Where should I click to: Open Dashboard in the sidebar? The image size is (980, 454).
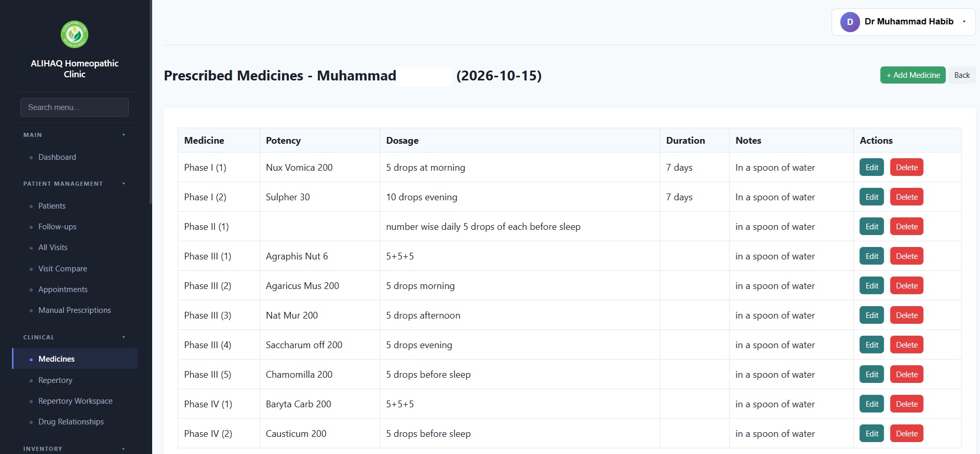point(57,157)
